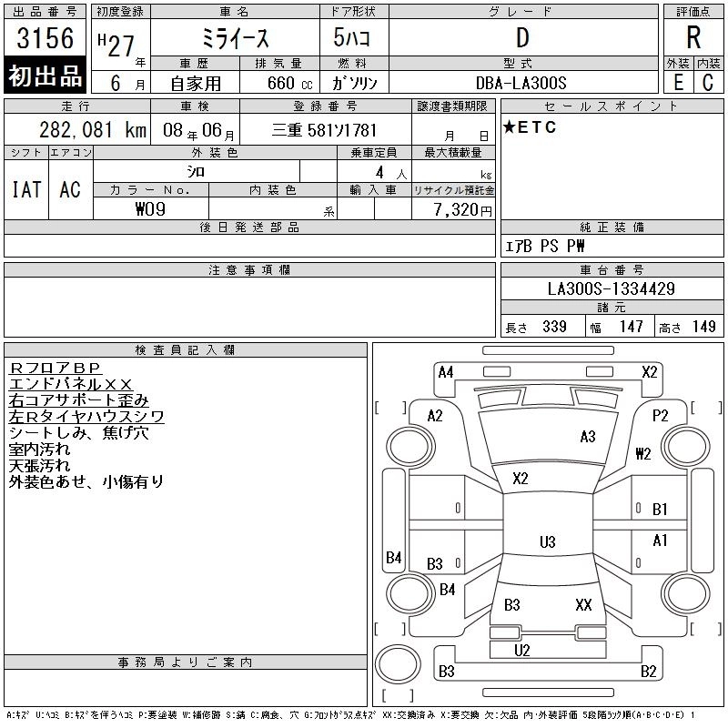Select door shape value 5ハコ
Viewport: 728px width, 728px height.
351,37
